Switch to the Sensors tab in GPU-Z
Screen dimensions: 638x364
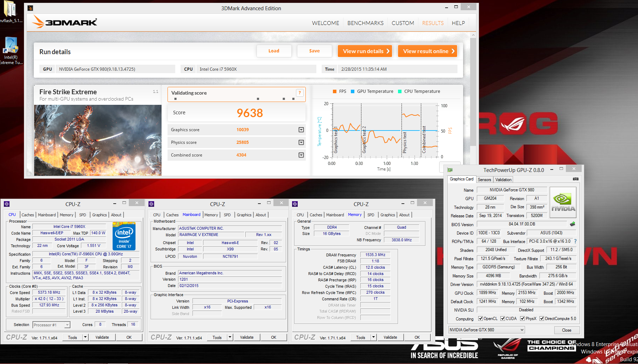tap(484, 179)
